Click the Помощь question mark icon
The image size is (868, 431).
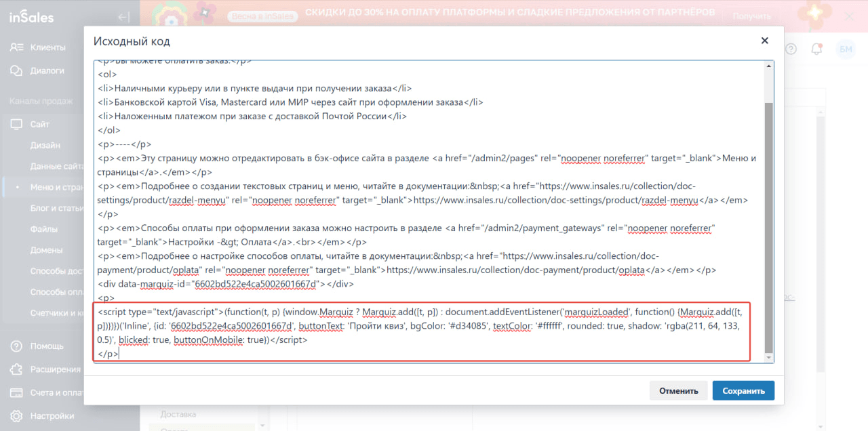point(16,346)
